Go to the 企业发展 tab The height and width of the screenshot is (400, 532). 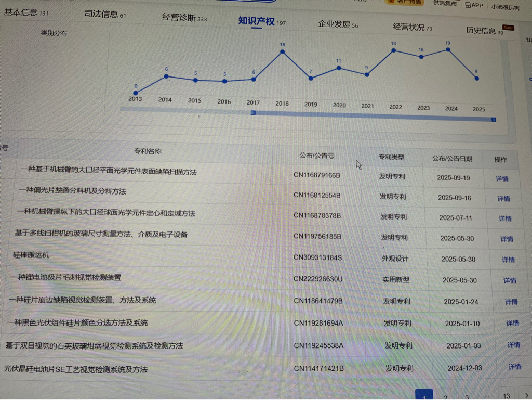[338, 24]
